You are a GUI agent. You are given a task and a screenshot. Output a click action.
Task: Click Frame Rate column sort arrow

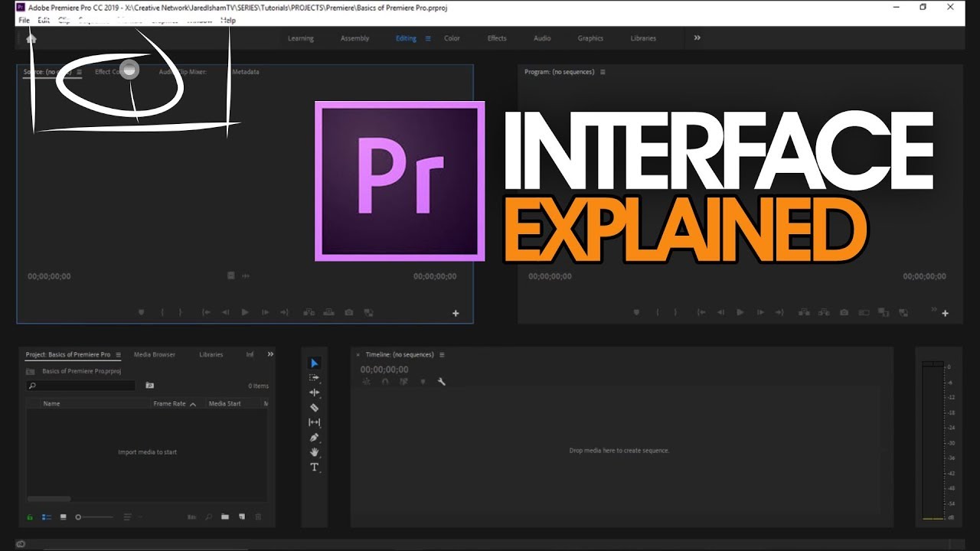192,404
